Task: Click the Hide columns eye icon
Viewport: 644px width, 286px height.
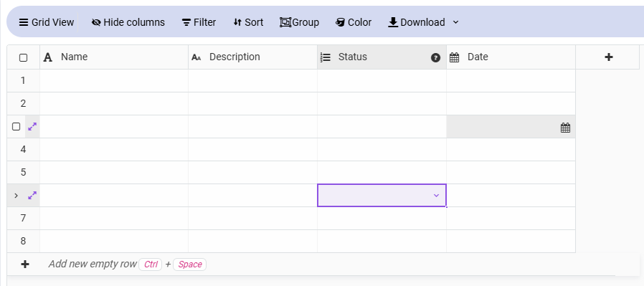Action: (96, 22)
